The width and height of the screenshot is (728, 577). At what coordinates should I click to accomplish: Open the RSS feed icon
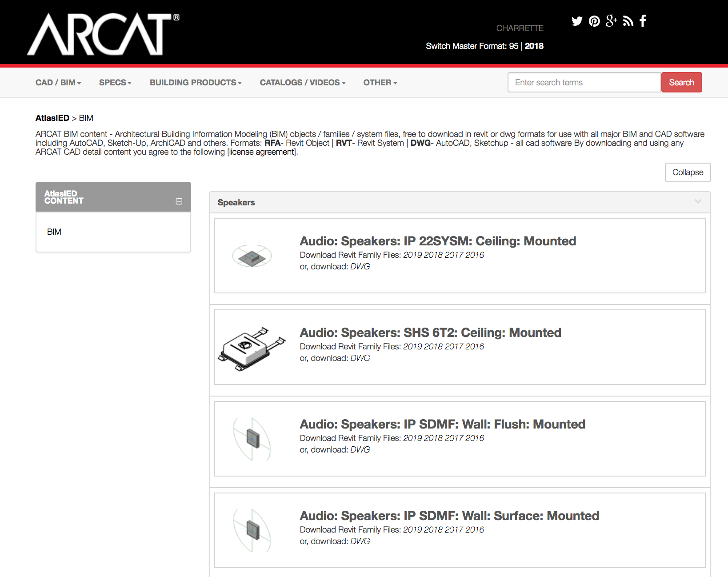coord(628,21)
